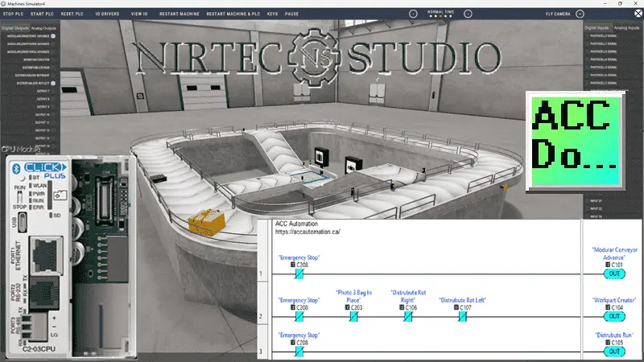The height and width of the screenshot is (362, 644).
Task: Click the Distrubute Rot Left C107 contact
Action: point(462,316)
